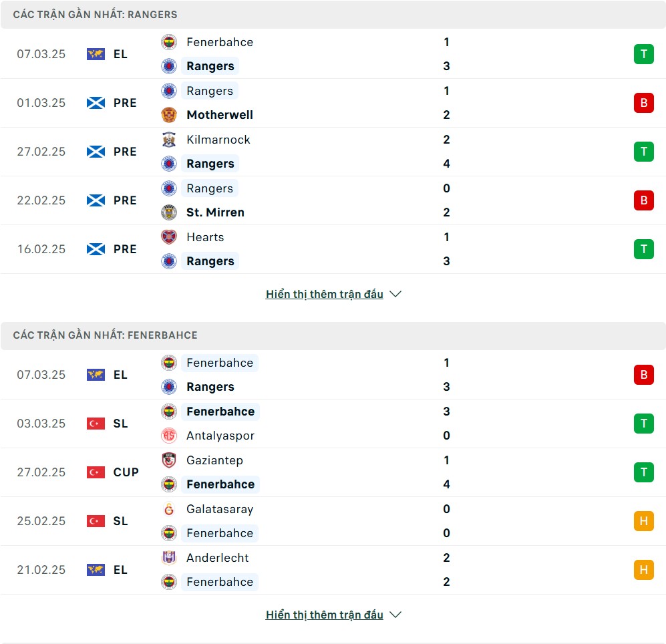Open the Rangers vs St. Mirren match row
666x644 pixels.
pos(333,200)
